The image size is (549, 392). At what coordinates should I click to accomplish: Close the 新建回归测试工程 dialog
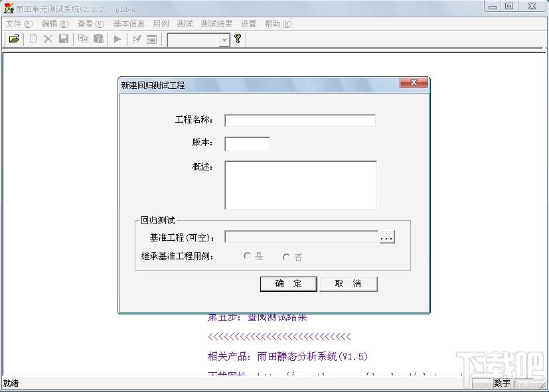414,82
